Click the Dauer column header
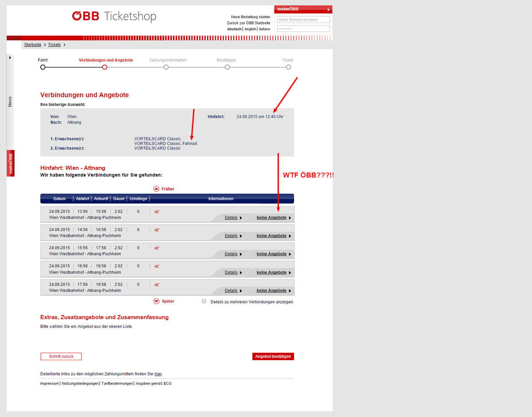This screenshot has height=417, width=532. 119,199
